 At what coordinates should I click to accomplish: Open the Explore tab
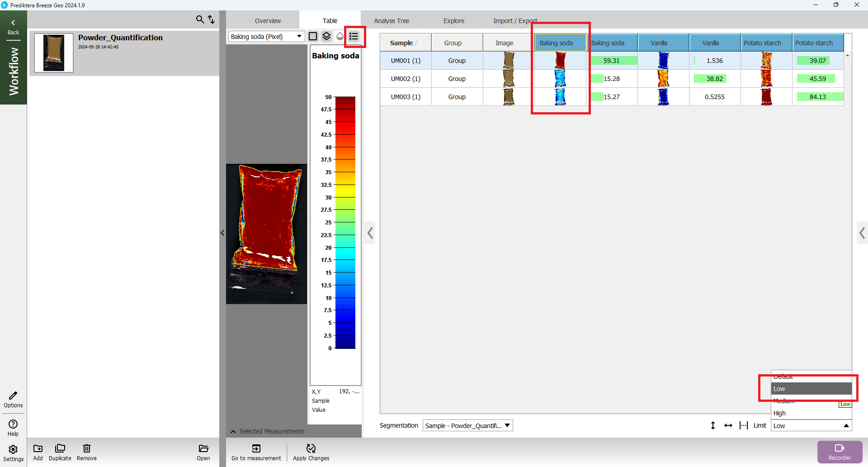click(453, 21)
